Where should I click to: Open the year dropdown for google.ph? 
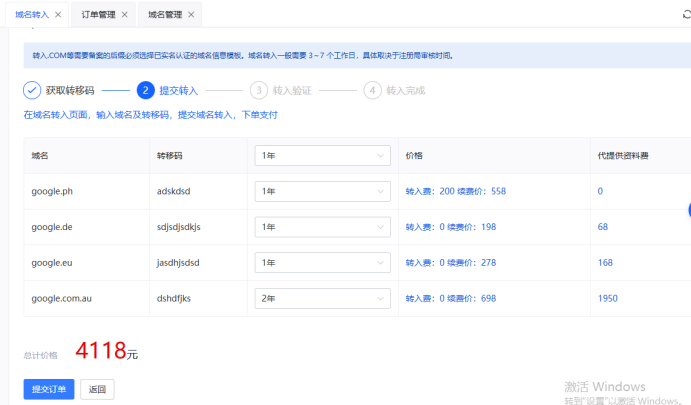click(322, 191)
